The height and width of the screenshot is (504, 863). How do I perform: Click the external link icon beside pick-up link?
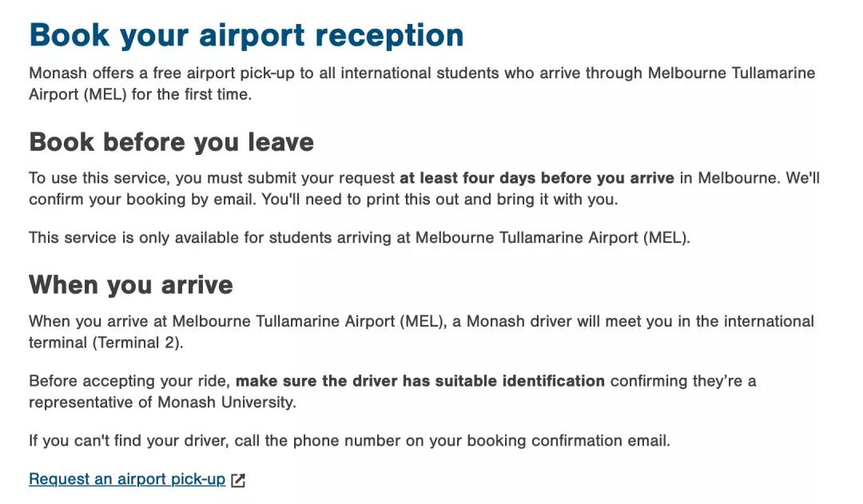[x=238, y=480]
